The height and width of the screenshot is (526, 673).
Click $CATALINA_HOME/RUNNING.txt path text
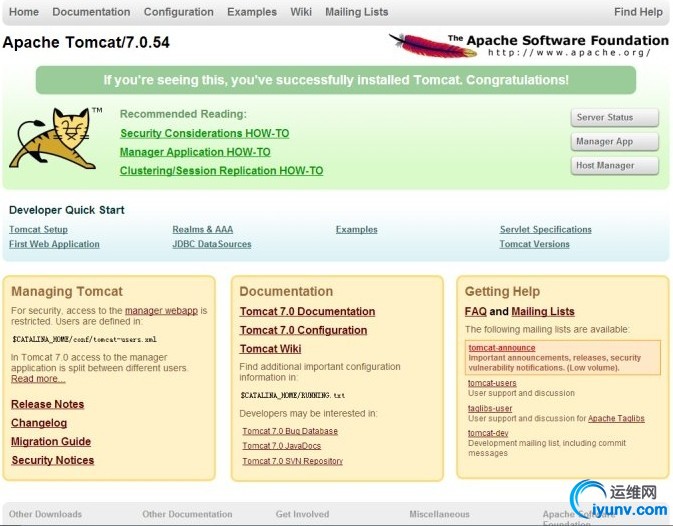293,395
